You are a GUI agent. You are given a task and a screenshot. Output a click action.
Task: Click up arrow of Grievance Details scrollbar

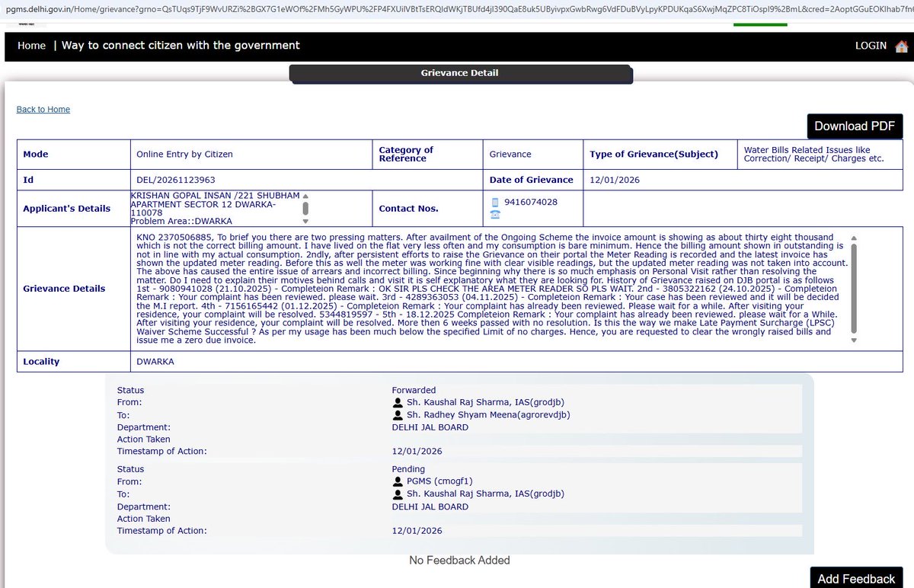(x=854, y=238)
